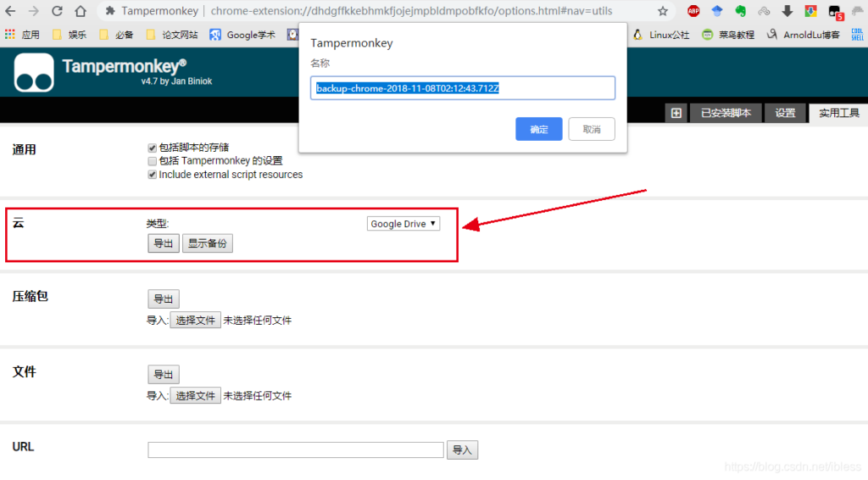The width and height of the screenshot is (868, 480).
Task: Select the 实用工具 tab
Action: point(838,113)
